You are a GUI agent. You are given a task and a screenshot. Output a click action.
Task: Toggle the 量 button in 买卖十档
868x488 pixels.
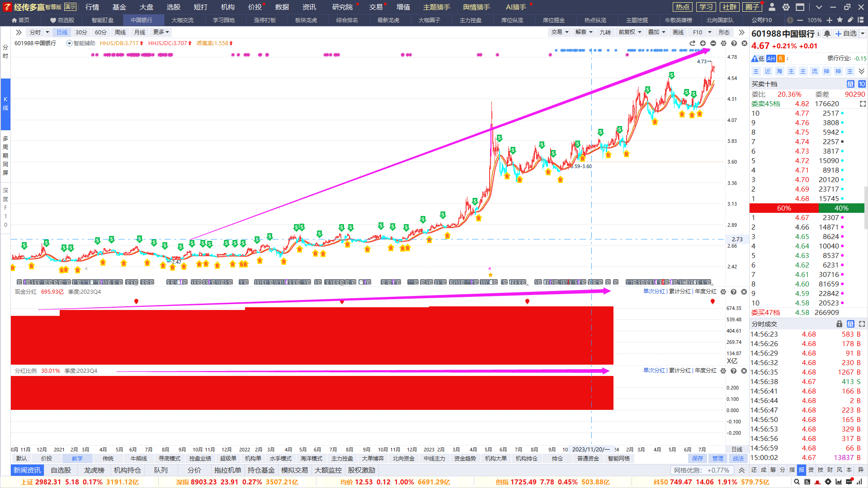(850, 84)
